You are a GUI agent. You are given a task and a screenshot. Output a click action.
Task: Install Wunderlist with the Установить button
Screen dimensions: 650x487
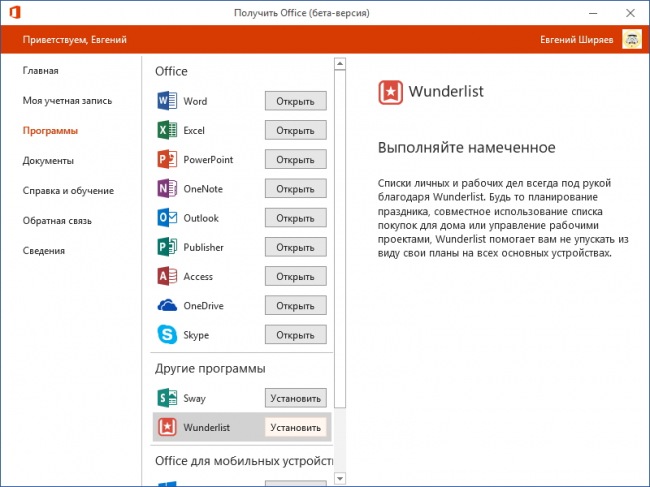coord(296,427)
